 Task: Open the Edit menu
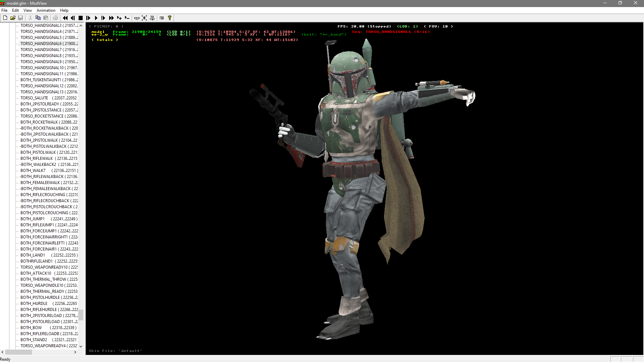15,10
